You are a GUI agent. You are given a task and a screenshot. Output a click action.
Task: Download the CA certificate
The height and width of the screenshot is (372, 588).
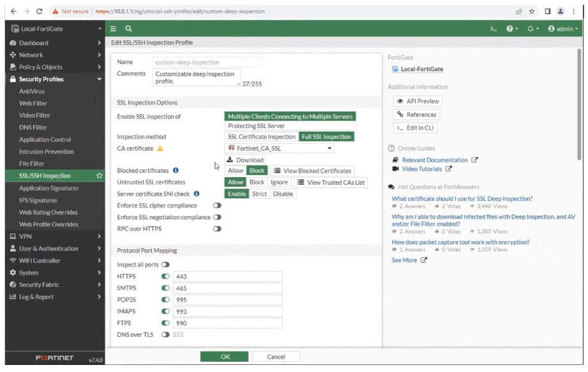click(x=245, y=160)
